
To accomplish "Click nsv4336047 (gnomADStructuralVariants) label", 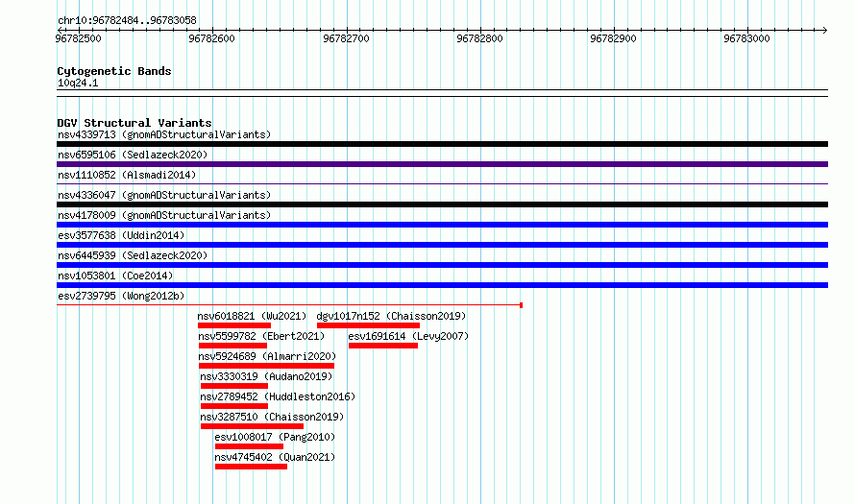I will point(164,195).
